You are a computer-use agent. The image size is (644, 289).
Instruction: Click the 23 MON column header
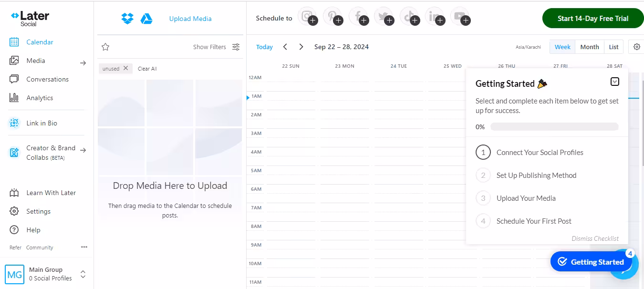point(344,66)
